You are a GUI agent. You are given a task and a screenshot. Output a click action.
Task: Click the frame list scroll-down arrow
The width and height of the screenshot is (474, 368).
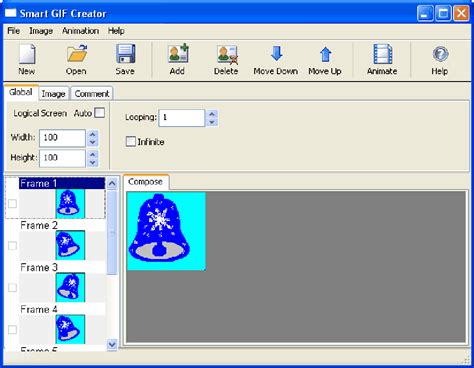tap(112, 344)
